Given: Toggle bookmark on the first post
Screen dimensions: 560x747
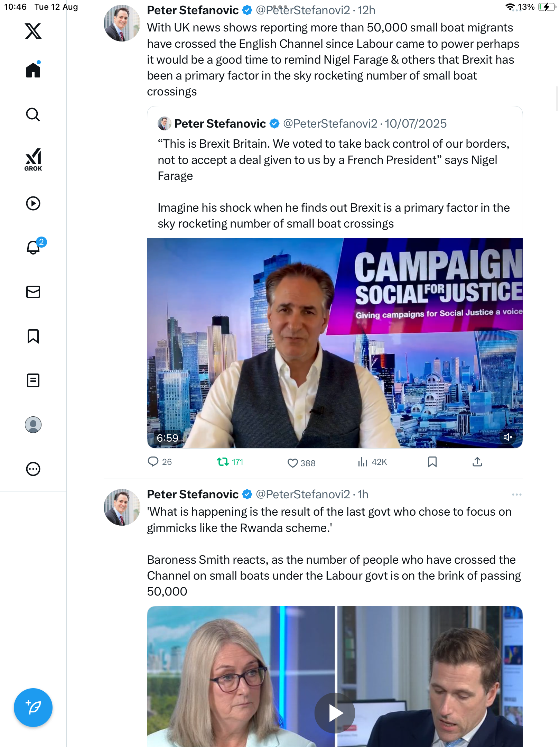Looking at the screenshot, I should click(432, 462).
